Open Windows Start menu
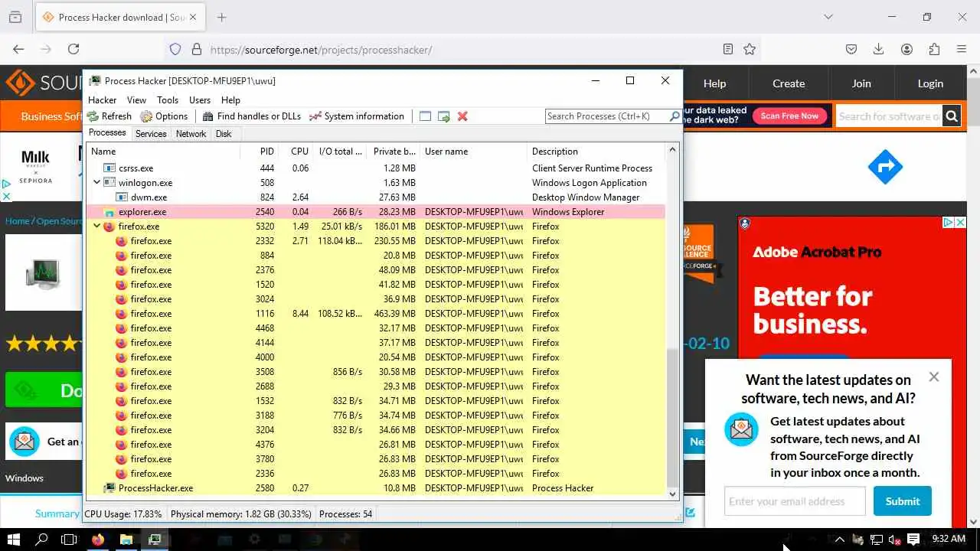Screen dimensions: 980x551 [15, 540]
